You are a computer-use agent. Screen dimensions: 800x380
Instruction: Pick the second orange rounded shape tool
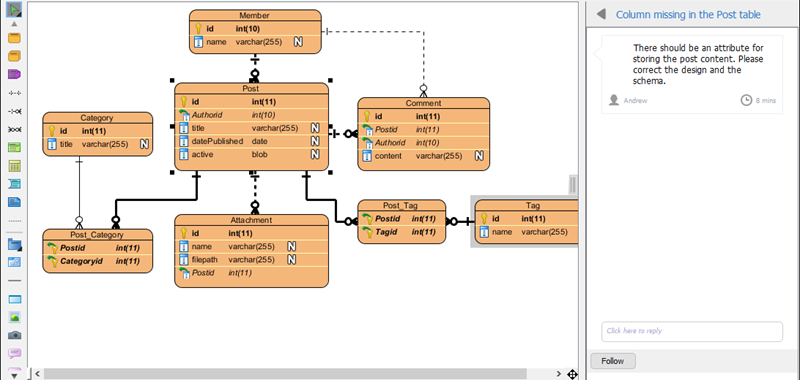coord(15,56)
